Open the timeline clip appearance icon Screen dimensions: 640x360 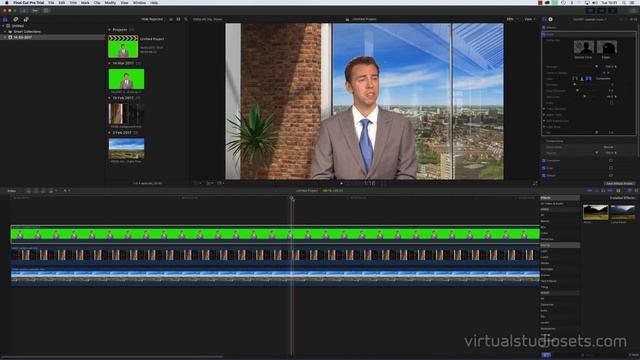click(618, 191)
